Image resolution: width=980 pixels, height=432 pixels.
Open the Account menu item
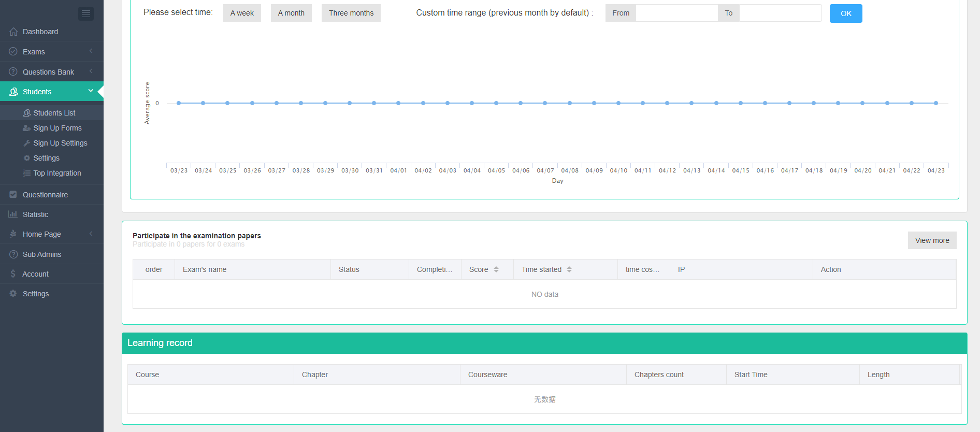[52, 274]
